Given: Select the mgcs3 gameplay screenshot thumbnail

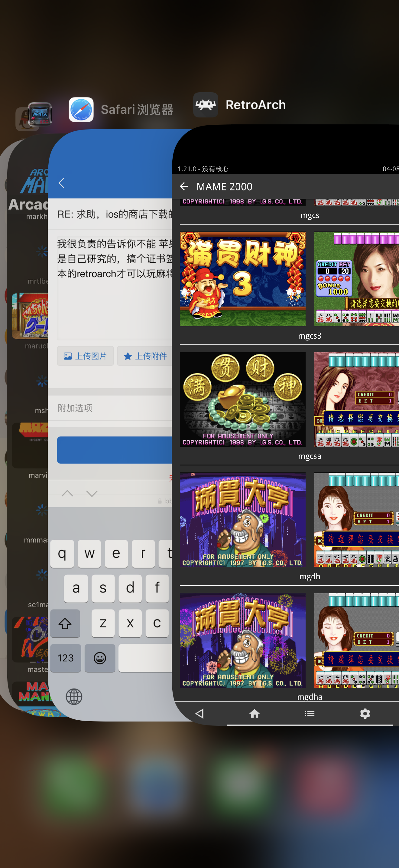Looking at the screenshot, I should (x=356, y=279).
